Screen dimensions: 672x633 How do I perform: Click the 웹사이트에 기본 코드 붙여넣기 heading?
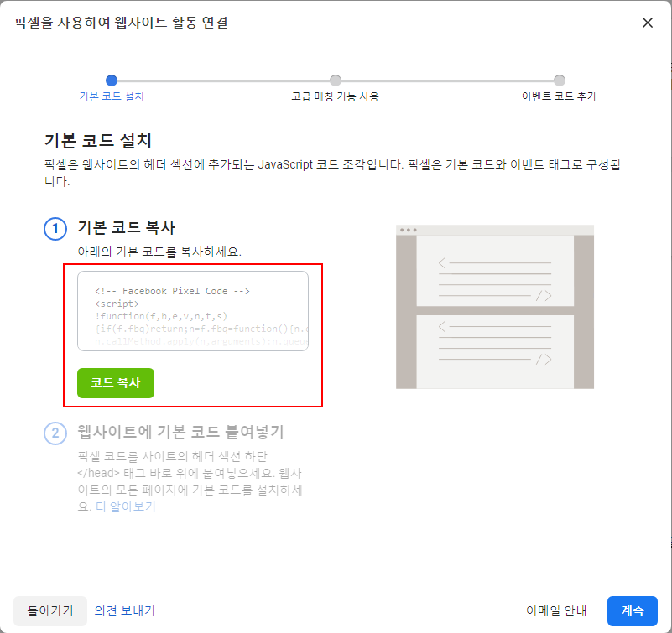[x=180, y=433]
